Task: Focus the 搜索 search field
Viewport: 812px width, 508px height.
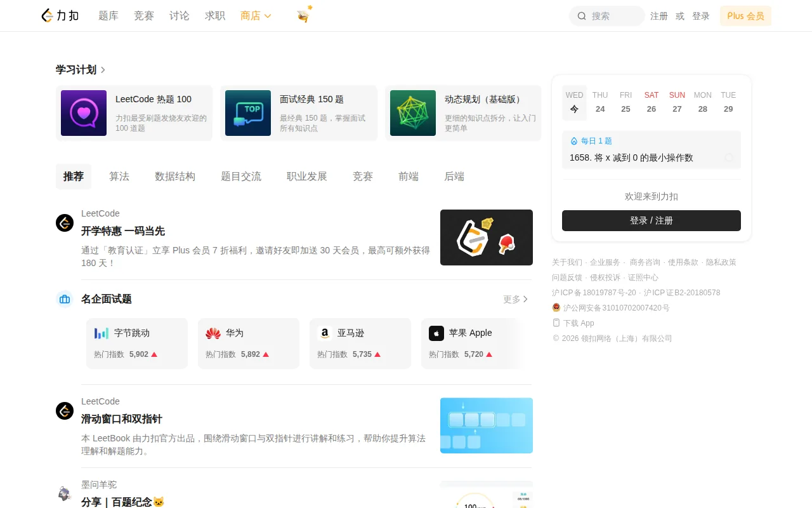Action: (x=607, y=16)
